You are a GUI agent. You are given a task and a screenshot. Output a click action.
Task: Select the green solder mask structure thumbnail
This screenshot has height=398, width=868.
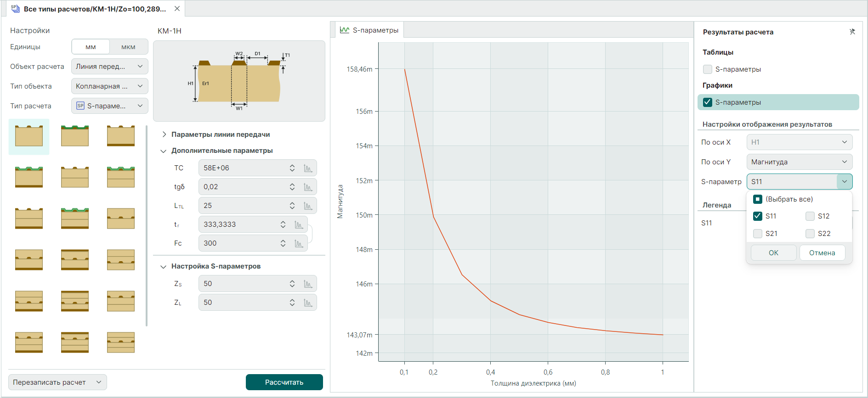tap(75, 136)
